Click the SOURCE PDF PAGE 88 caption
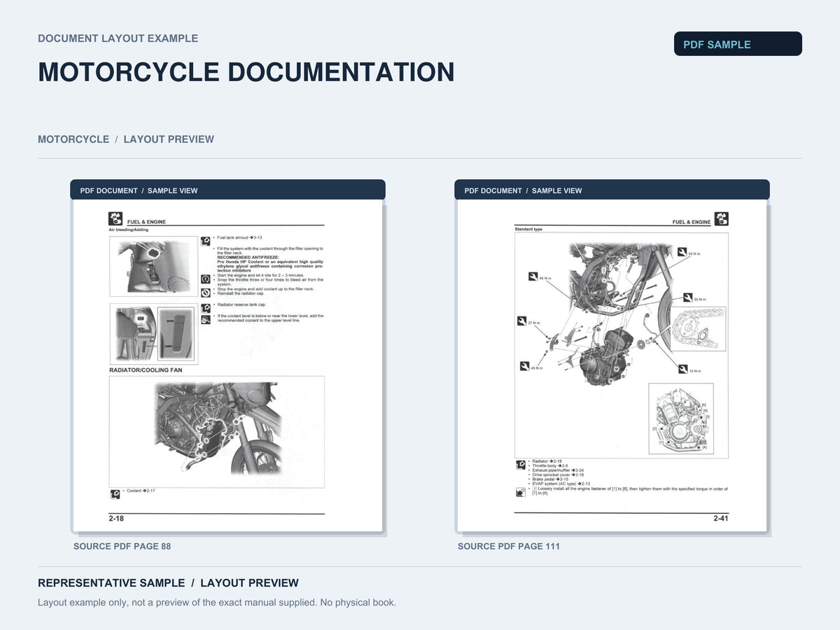The height and width of the screenshot is (630, 840). (x=122, y=546)
